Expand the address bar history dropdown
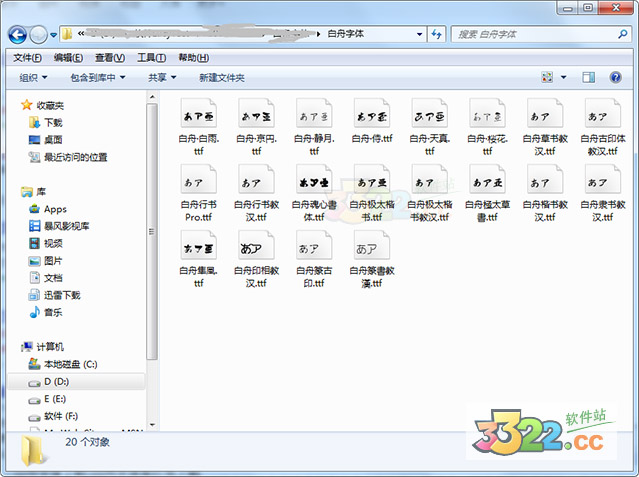 [x=419, y=34]
